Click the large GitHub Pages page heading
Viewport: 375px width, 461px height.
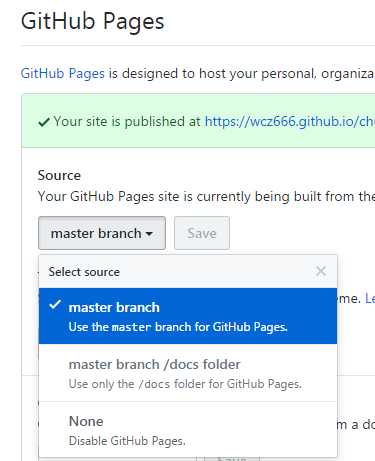pos(93,21)
